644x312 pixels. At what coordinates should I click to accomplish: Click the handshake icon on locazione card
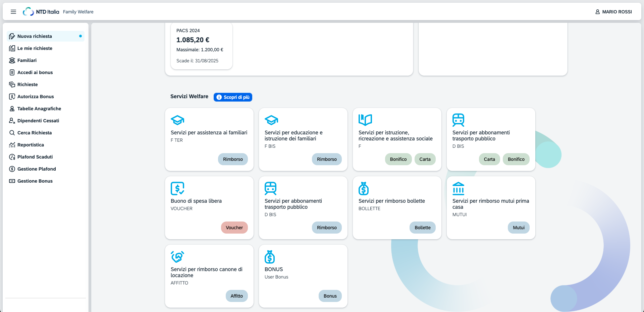(x=177, y=257)
